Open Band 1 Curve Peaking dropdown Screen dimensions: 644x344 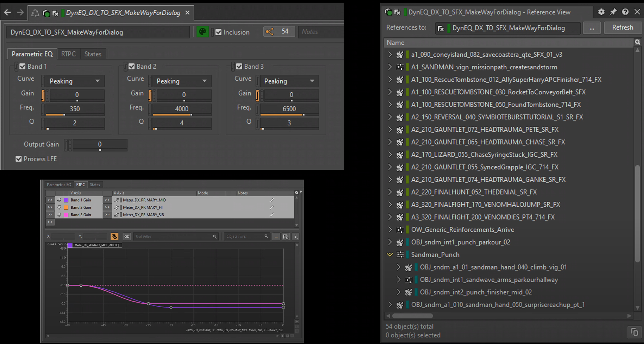click(x=74, y=81)
